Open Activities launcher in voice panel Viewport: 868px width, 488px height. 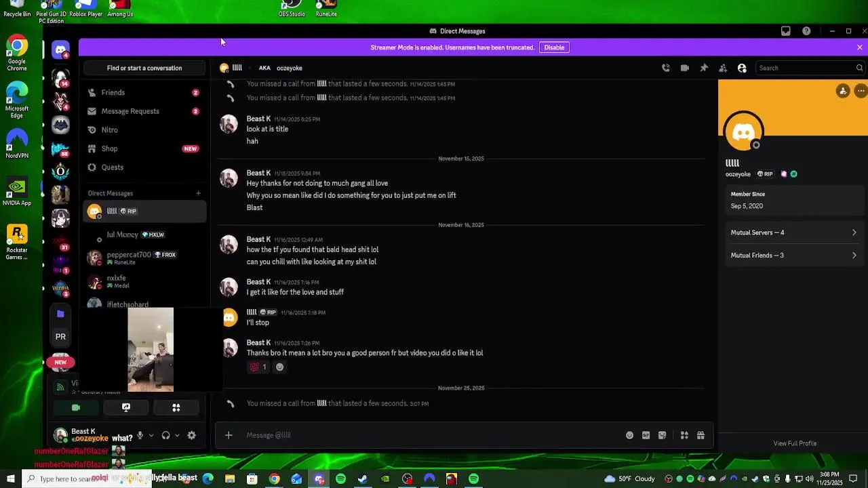tap(176, 407)
